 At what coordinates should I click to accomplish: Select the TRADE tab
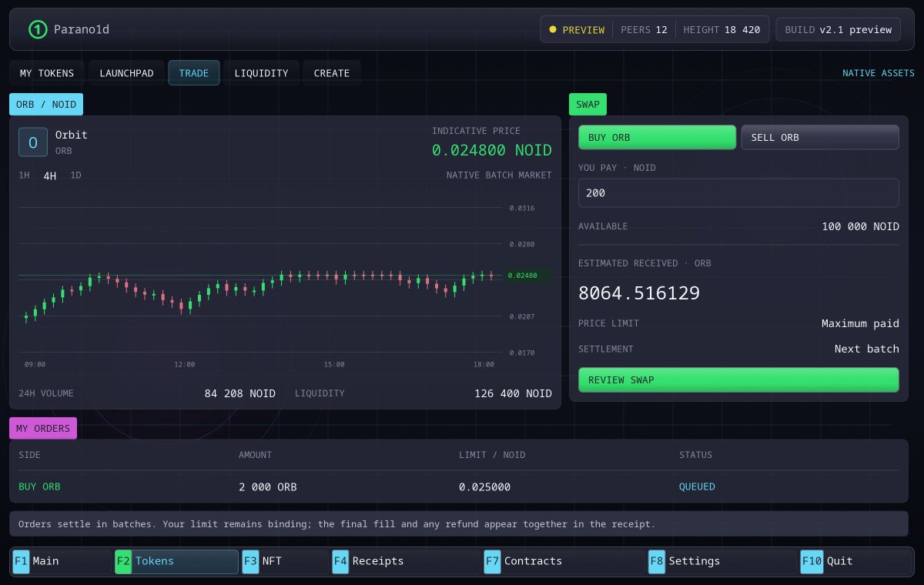point(194,73)
